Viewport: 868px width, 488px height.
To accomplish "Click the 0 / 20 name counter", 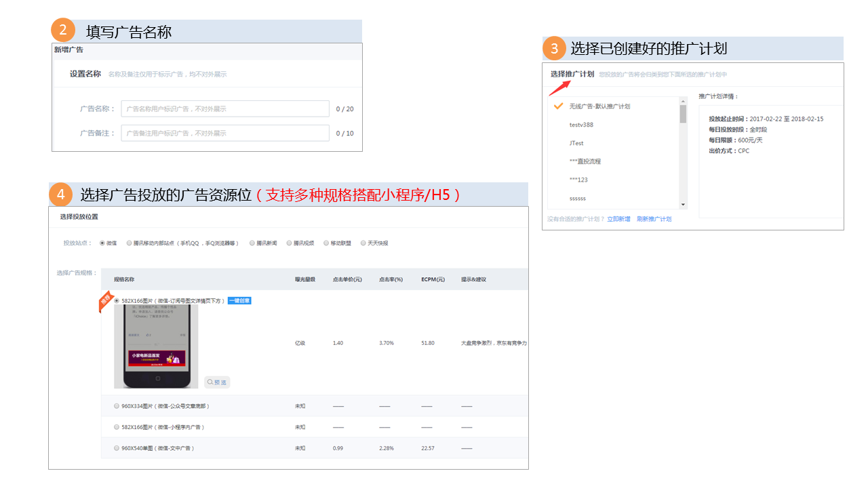I will click(344, 108).
